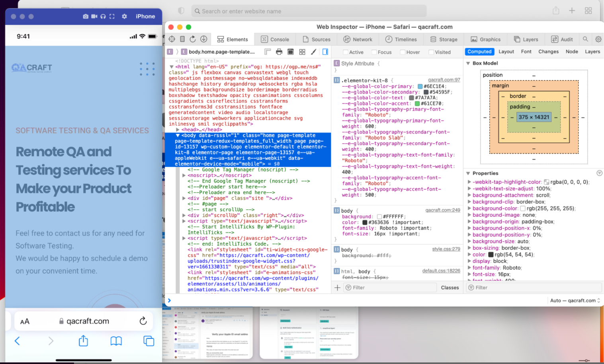The image size is (604, 364).
Task: Open device settings icon in Web Inspector toolbar
Action: coord(182,39)
